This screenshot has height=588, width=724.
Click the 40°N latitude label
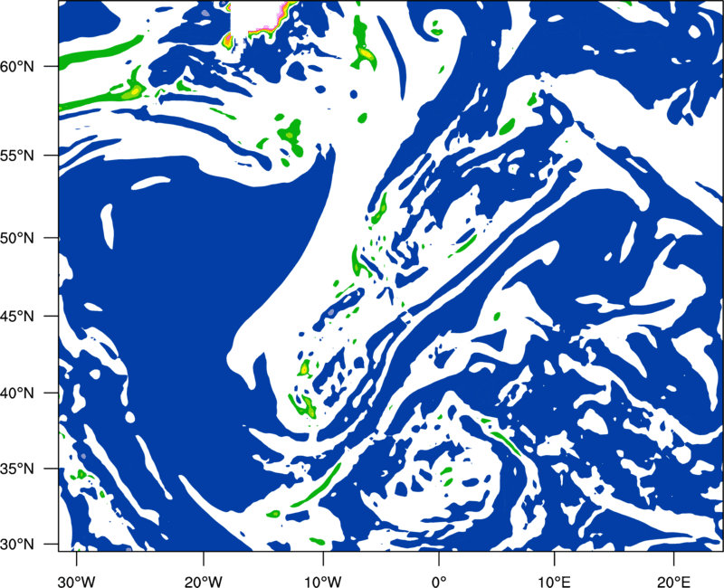(17, 394)
